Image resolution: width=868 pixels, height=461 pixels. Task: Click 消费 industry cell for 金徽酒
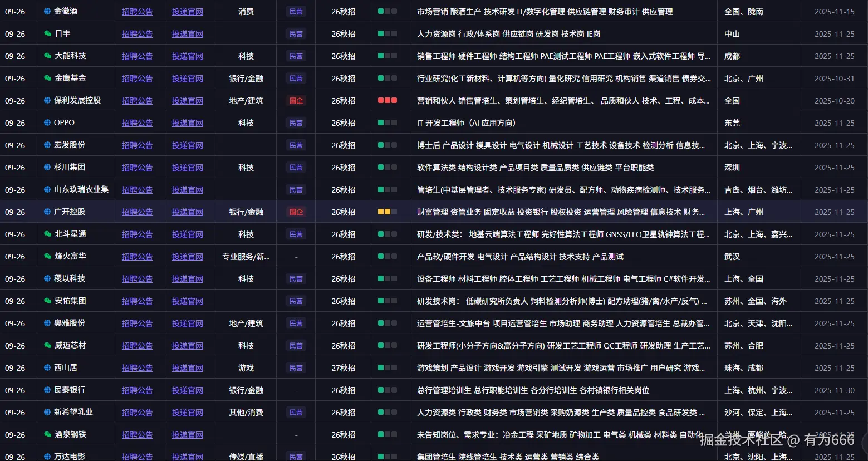246,12
